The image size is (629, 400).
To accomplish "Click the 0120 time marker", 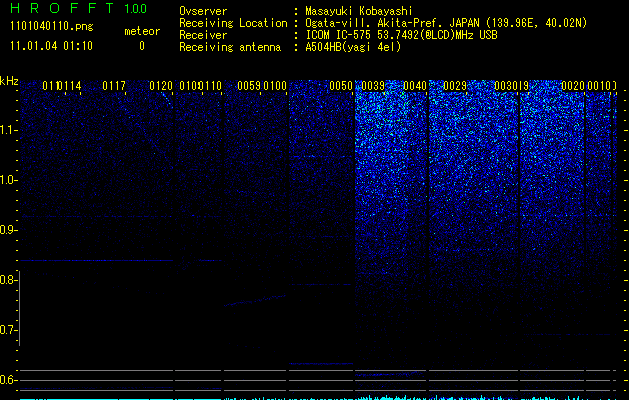I will 161,86.
